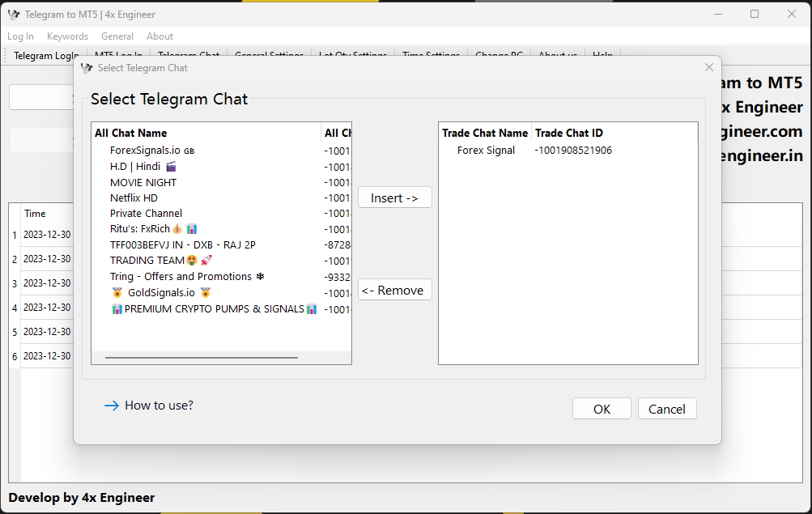Screen dimensions: 812x514
Task: Select the H.D | Hindi chat
Action: tap(143, 166)
